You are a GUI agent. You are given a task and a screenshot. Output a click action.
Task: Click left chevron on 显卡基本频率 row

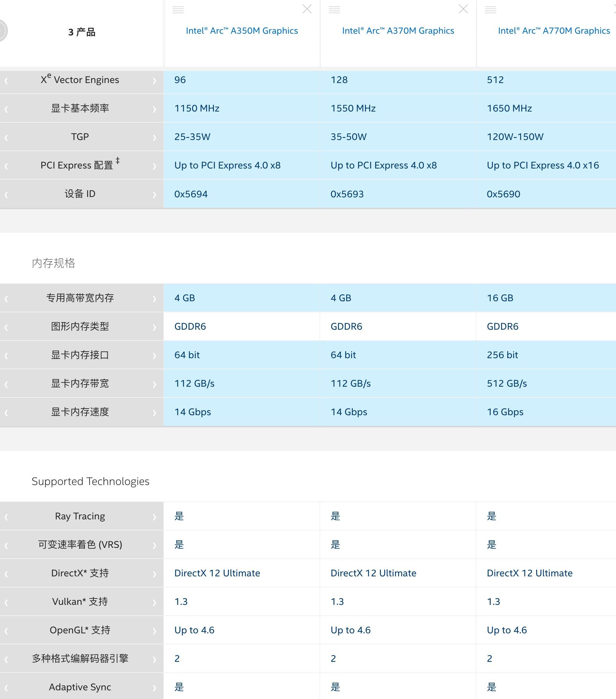point(6,109)
